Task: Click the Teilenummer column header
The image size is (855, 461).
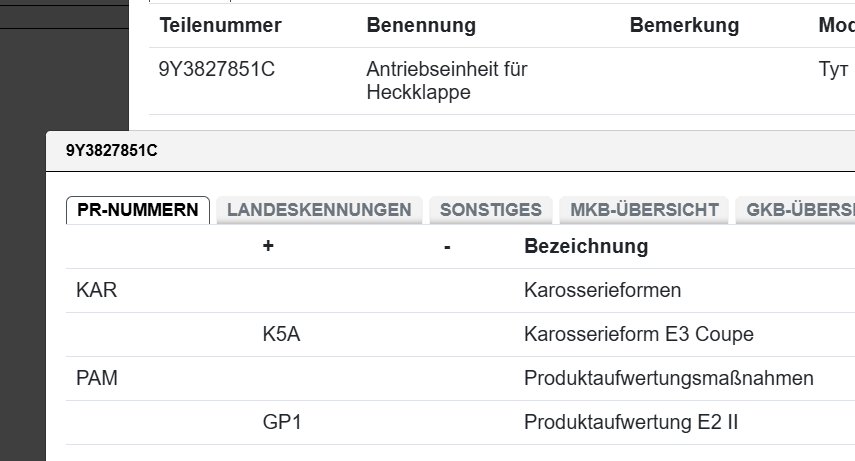Action: [x=220, y=25]
